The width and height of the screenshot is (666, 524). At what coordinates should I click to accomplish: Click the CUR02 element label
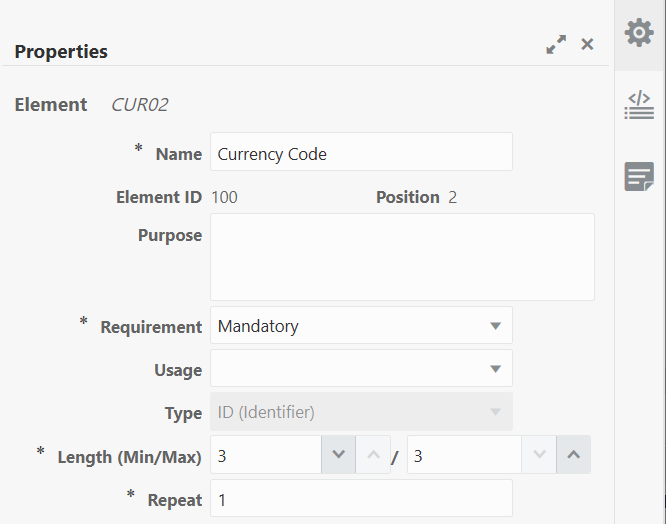[x=139, y=104]
